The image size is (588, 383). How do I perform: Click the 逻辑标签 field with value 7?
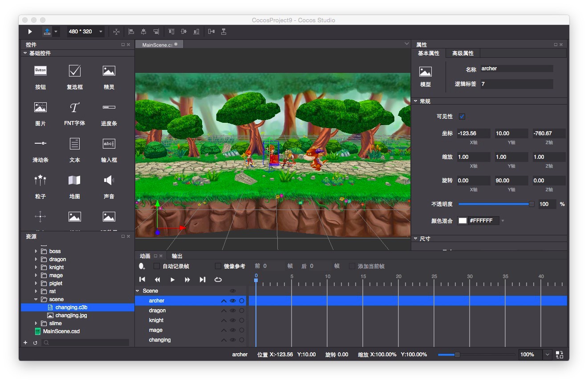516,84
